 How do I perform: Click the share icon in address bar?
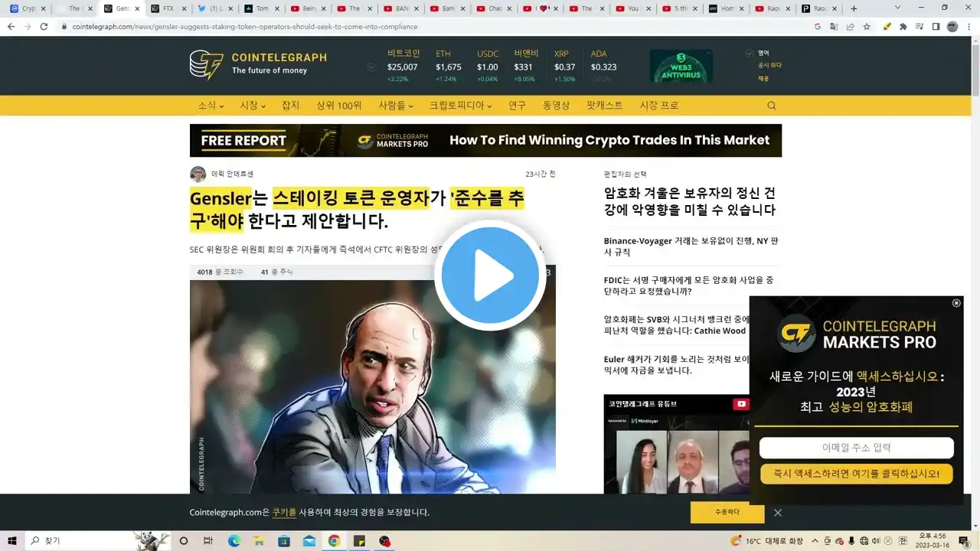click(850, 26)
